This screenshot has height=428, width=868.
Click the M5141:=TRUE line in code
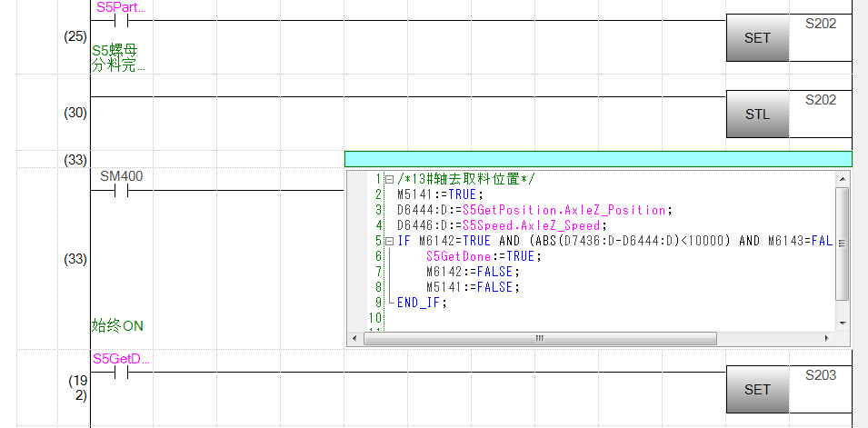(441, 194)
